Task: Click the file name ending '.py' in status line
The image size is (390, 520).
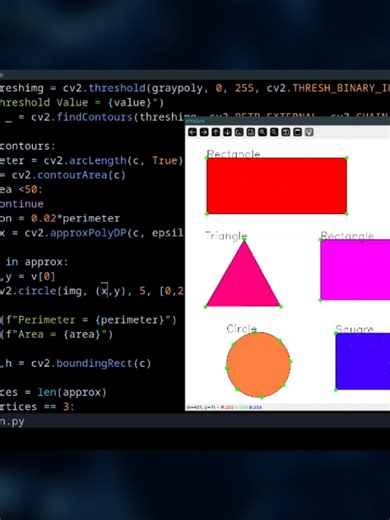Action: tap(12, 421)
